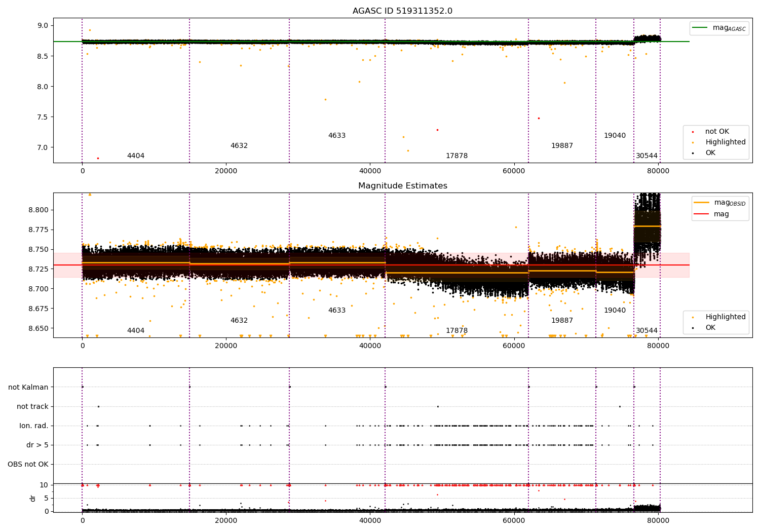Click x-axis tick "80000" under the dr plot

pos(658,520)
